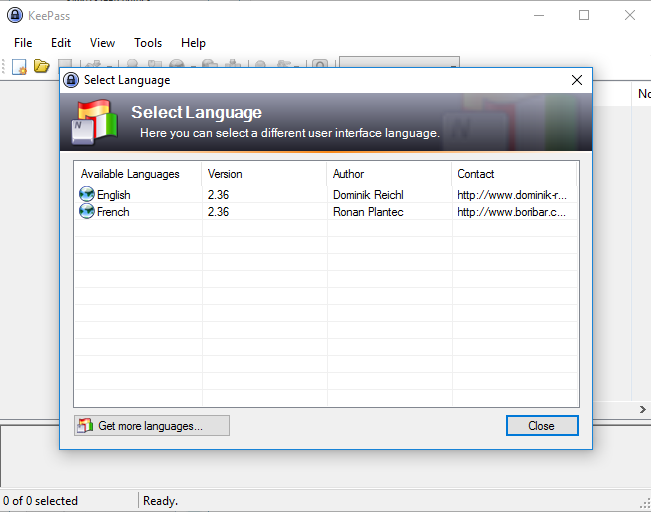Viewport: 651px width, 512px height.
Task: Click the KeePass lock icon in main title bar
Action: point(15,15)
